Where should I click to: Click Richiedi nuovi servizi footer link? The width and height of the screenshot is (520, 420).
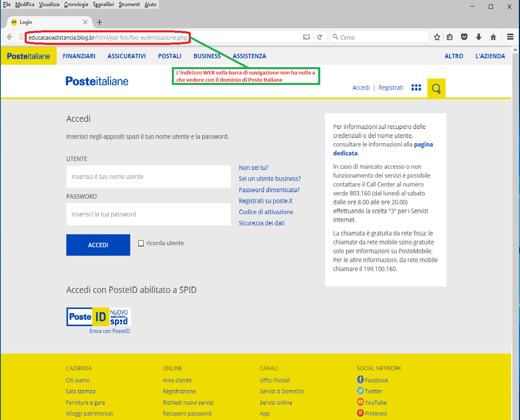tap(188, 403)
